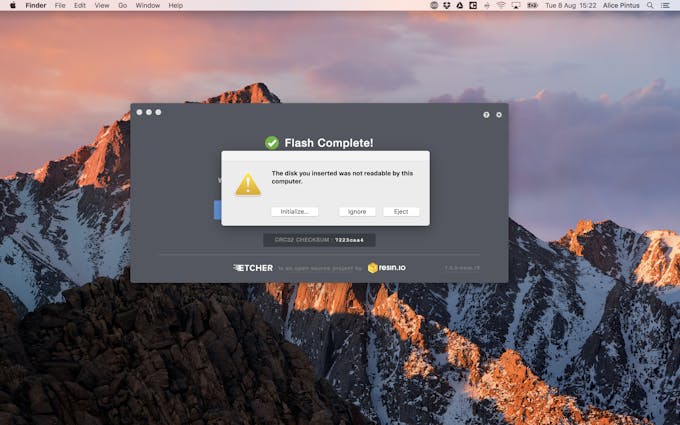Click the Etcher logo in footer

coord(253,268)
